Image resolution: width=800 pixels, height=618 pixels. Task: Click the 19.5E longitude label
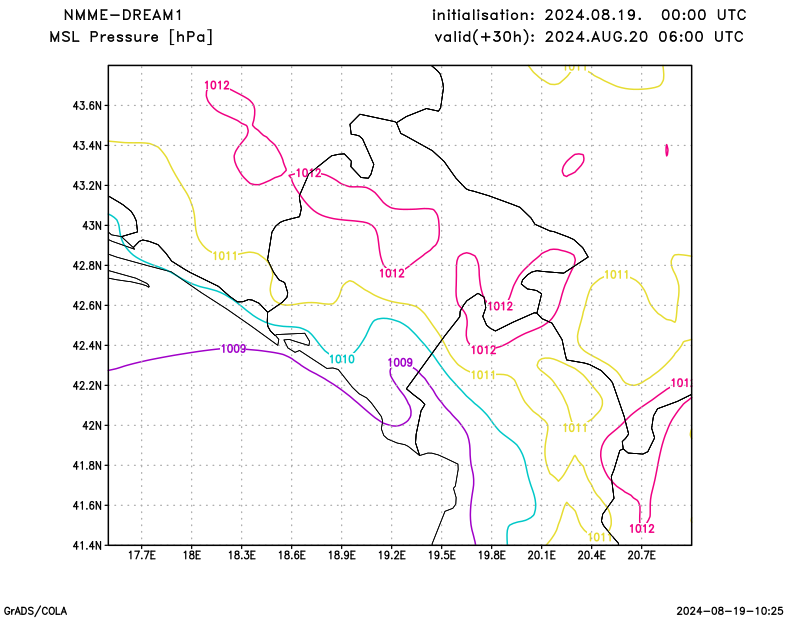(x=441, y=555)
